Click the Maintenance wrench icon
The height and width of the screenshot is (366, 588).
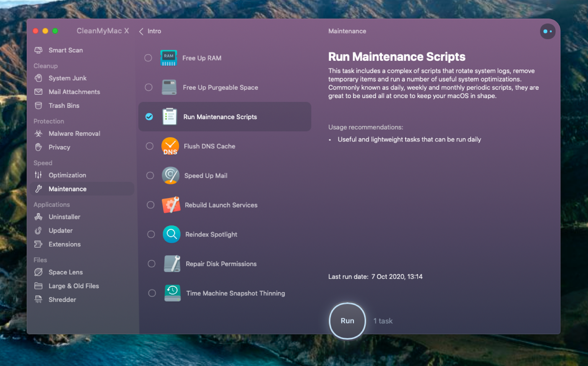(x=38, y=189)
